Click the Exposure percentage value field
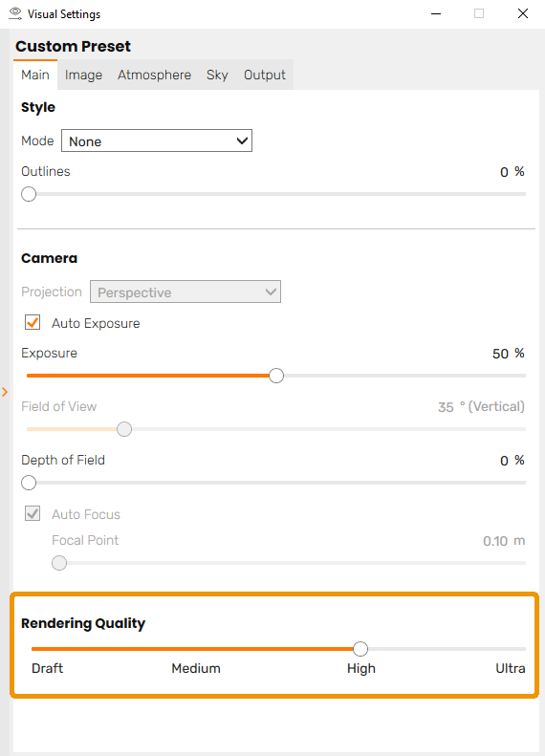 click(500, 354)
